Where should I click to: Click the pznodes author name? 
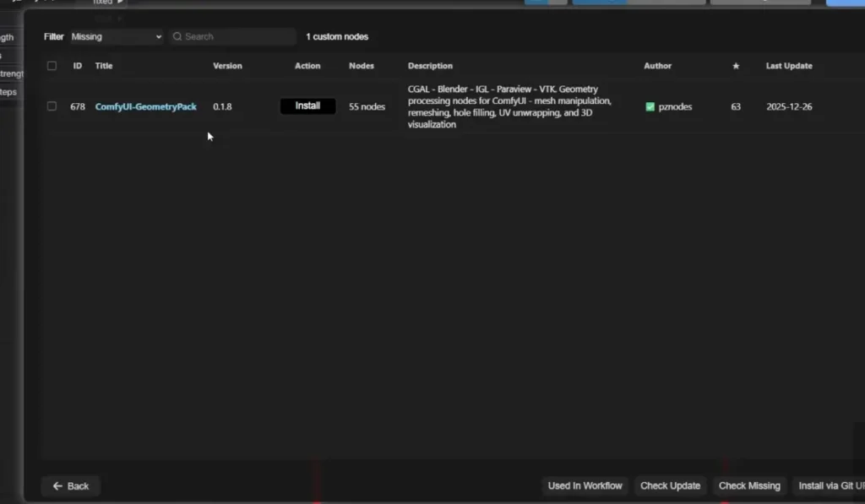tap(675, 107)
